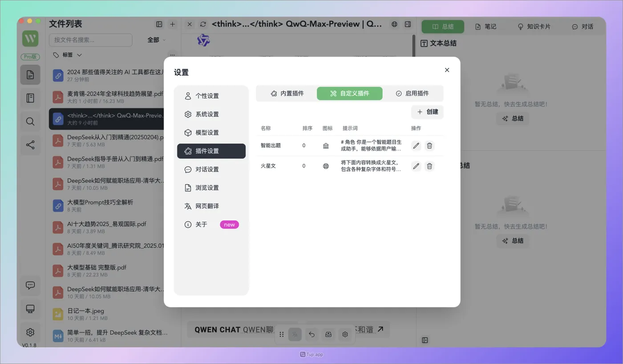The width and height of the screenshot is (623, 364).
Task: Switch to the 知识卡片 tab
Action: point(534,27)
